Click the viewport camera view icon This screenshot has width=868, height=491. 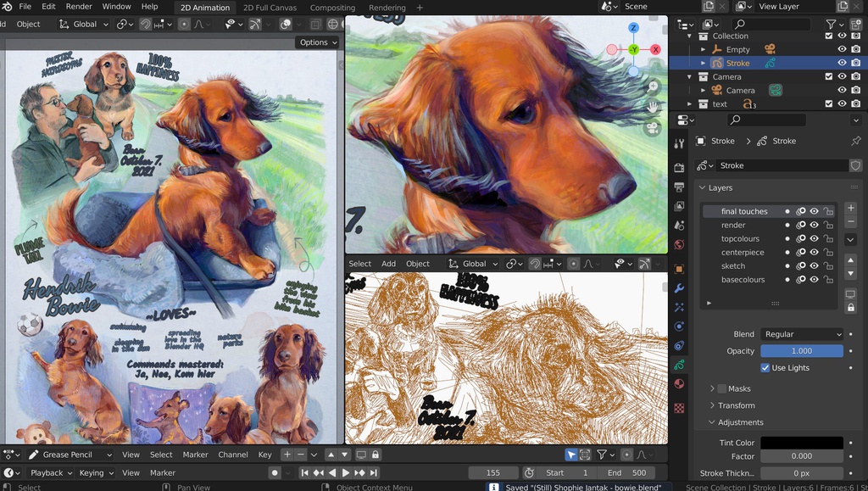click(x=653, y=127)
